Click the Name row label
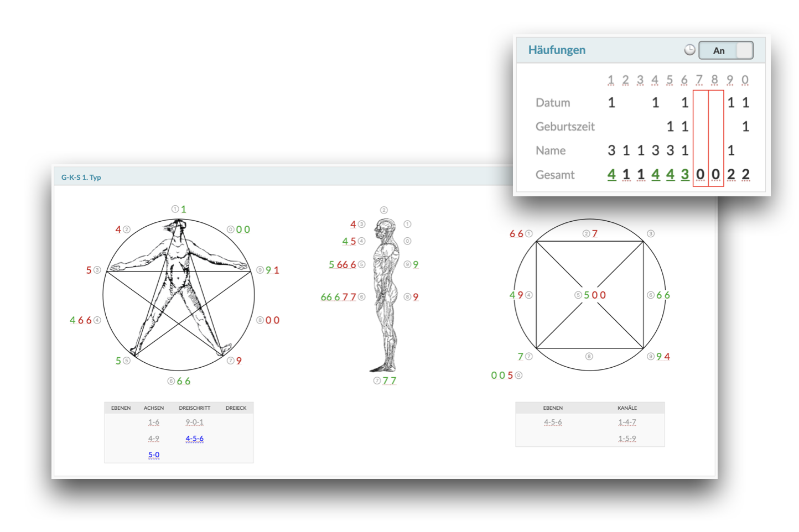 pyautogui.click(x=551, y=150)
